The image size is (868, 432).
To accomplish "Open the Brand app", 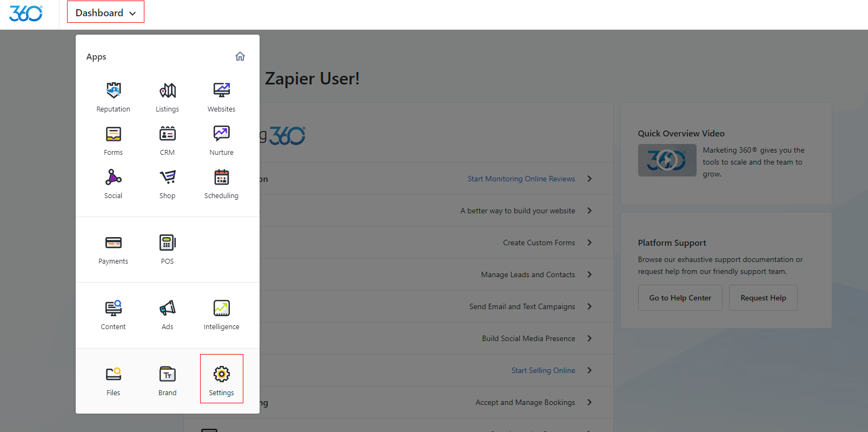I will tap(167, 381).
